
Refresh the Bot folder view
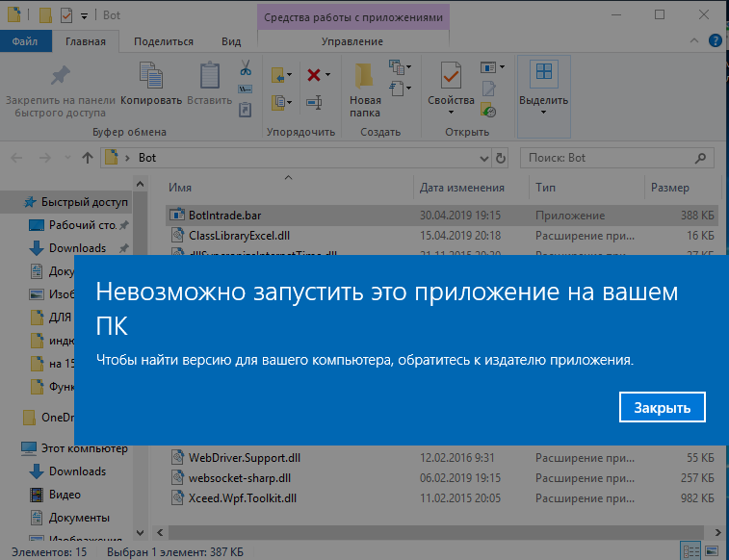(x=500, y=159)
